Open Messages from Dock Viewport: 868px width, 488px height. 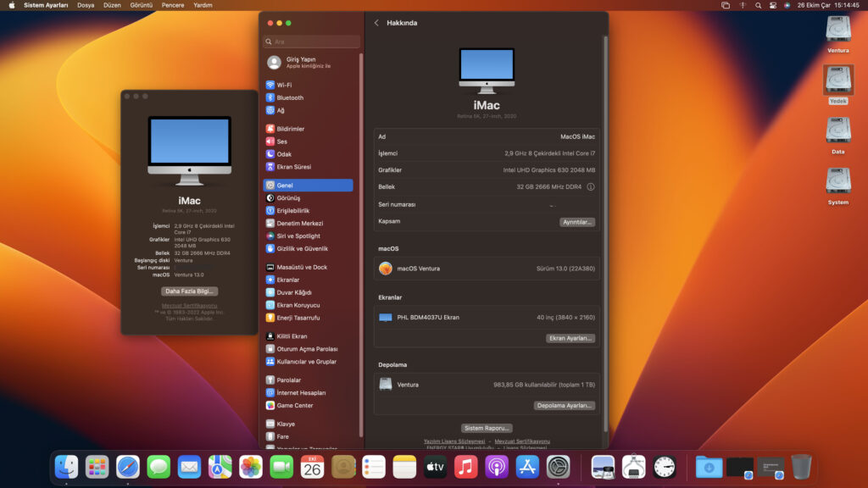click(x=159, y=467)
